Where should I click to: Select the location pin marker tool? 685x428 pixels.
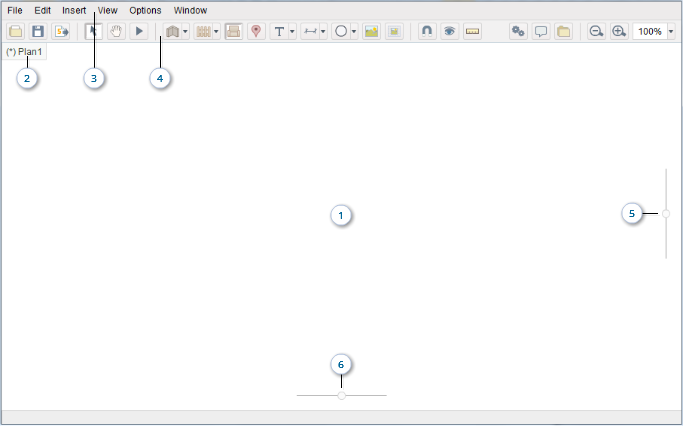coord(256,31)
